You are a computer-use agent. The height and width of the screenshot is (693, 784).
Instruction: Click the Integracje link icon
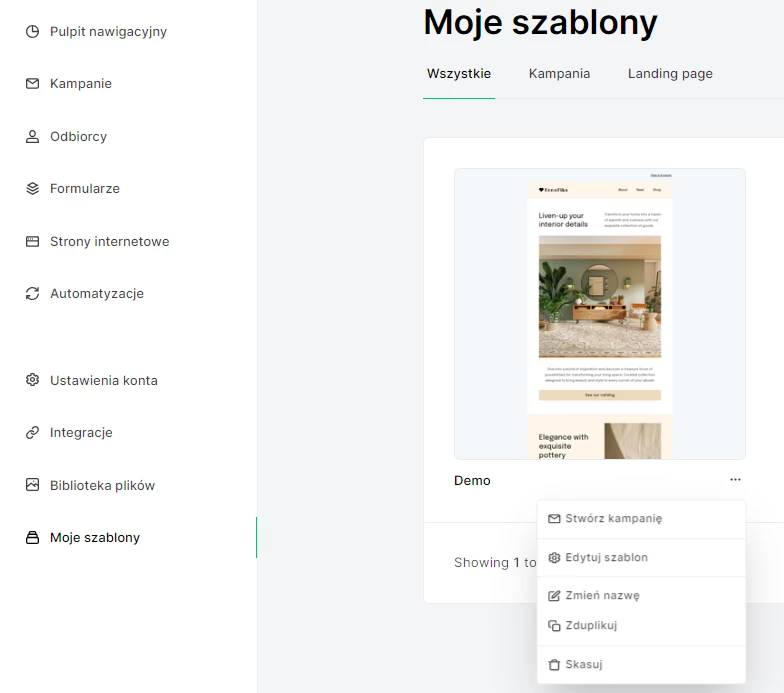coord(32,433)
